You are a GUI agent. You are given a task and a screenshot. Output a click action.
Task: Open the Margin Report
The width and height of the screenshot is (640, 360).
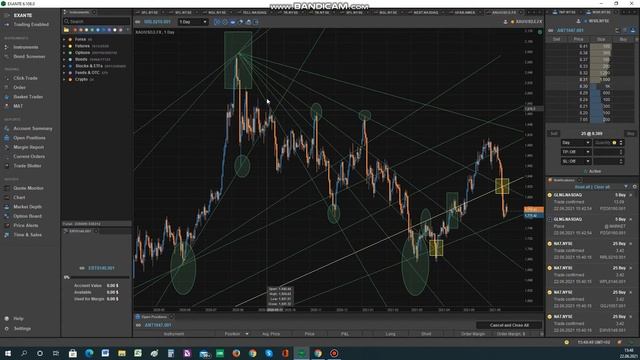(x=29, y=147)
